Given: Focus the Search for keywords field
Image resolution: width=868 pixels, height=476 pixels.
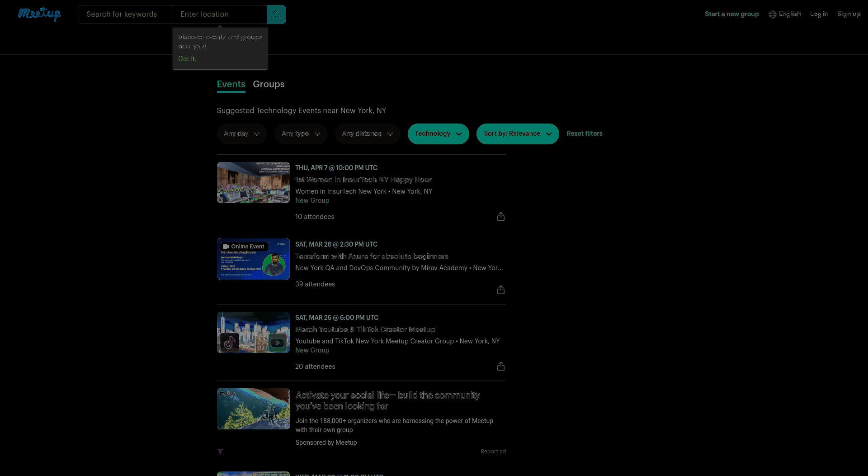Looking at the screenshot, I should [126, 14].
